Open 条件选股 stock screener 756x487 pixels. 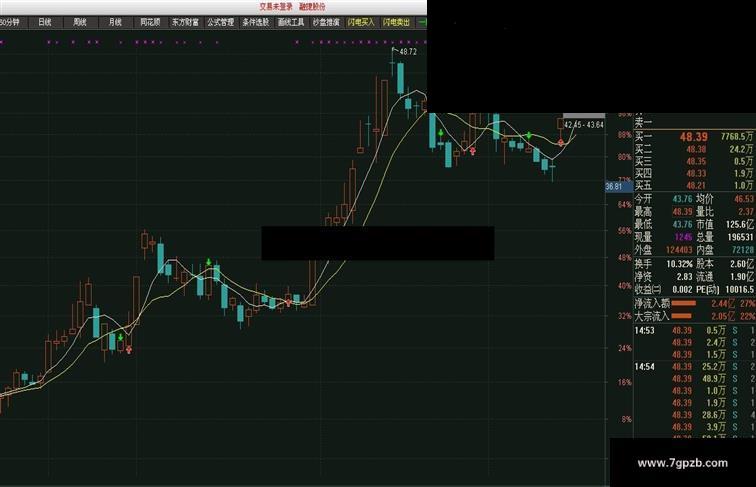click(x=256, y=22)
